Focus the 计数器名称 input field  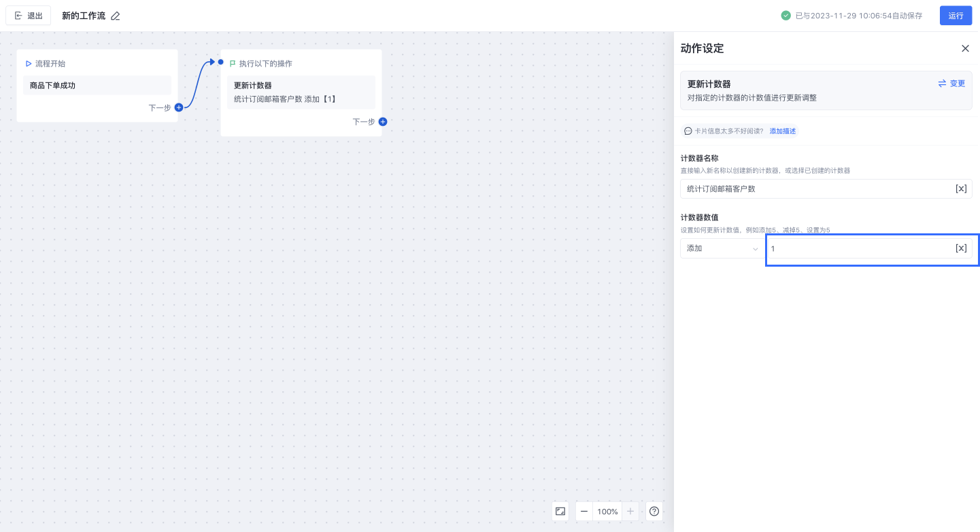(826, 188)
